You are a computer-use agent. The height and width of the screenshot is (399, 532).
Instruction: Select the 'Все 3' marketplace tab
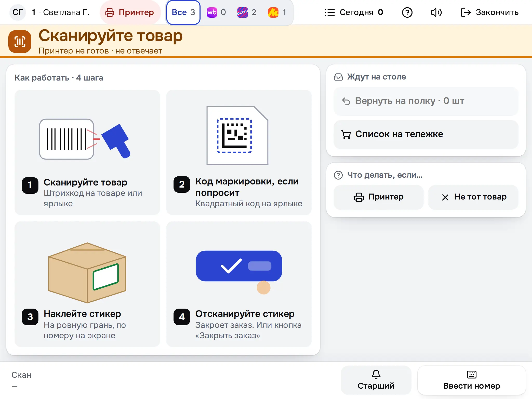183,12
